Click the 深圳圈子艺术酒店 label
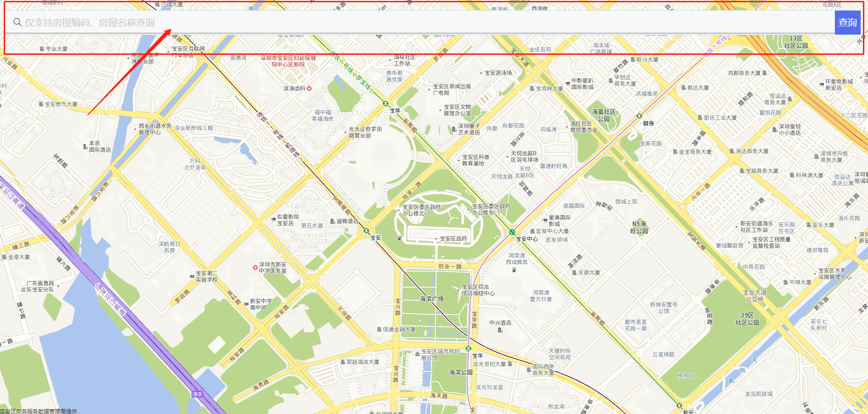Image resolution: width=868 pixels, height=414 pixels. click(x=469, y=129)
